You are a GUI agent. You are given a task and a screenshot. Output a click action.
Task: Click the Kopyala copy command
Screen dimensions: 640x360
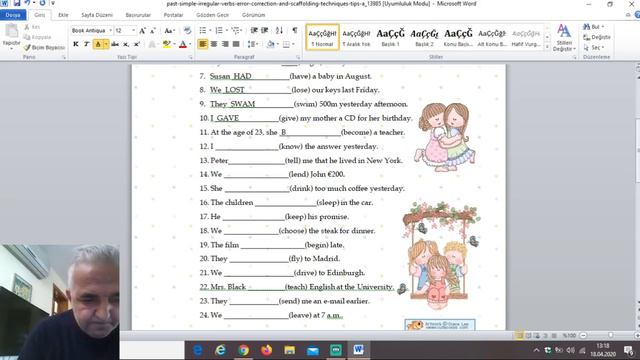pos(37,37)
